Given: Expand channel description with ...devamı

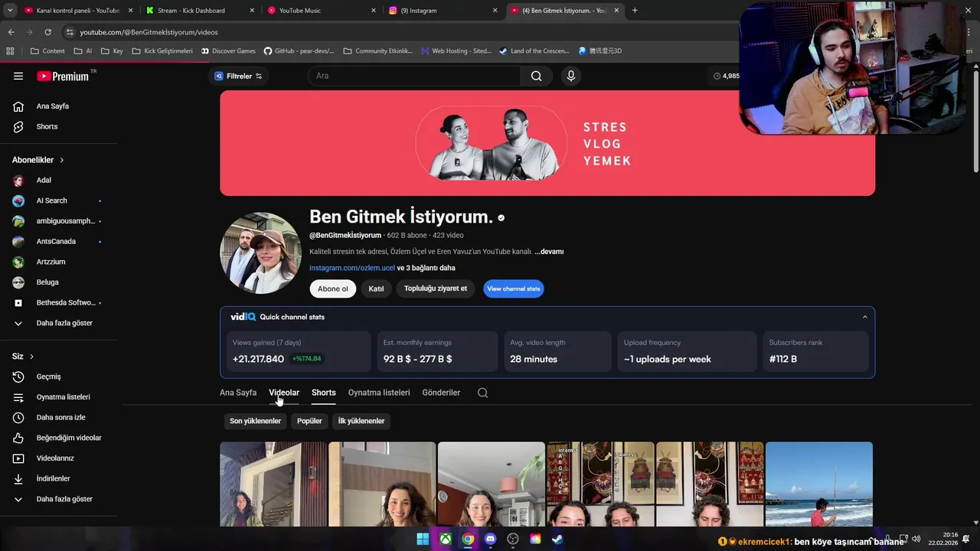Looking at the screenshot, I should [549, 251].
